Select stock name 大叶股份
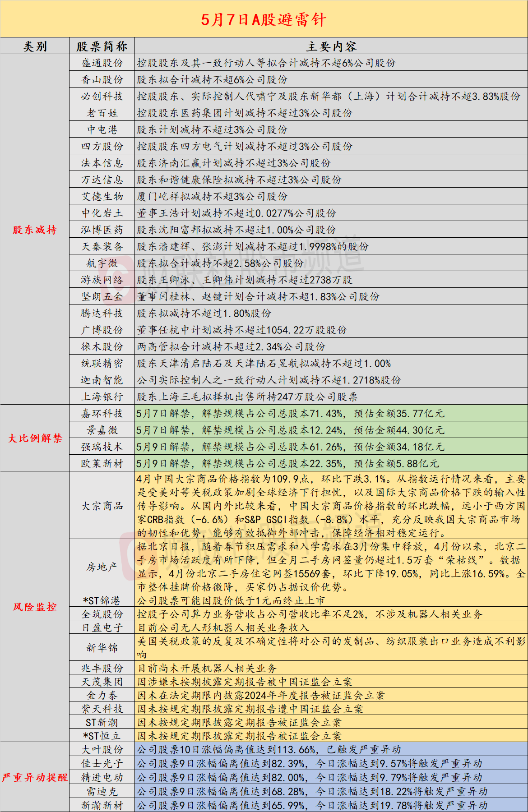528x812 pixels. pyautogui.click(x=102, y=750)
